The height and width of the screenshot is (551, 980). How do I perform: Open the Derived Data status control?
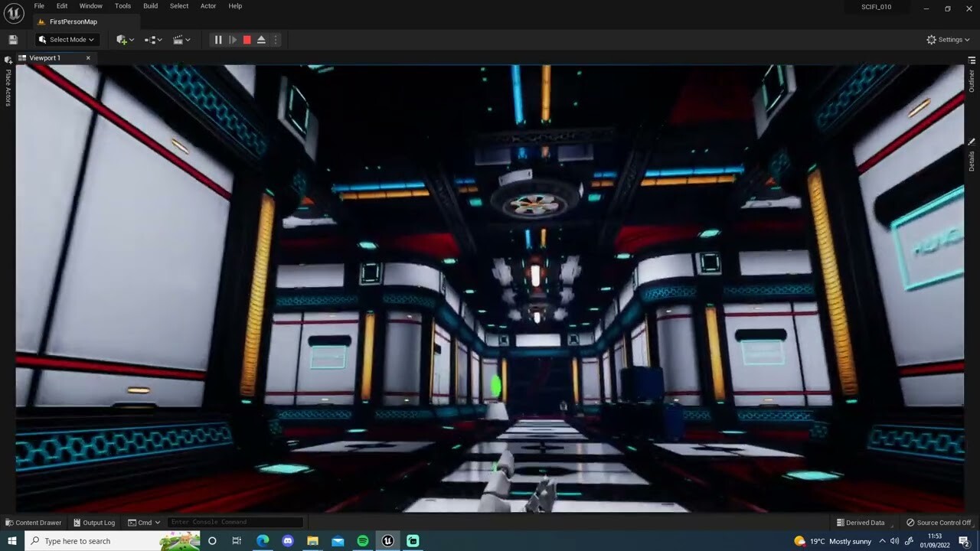(x=861, y=523)
